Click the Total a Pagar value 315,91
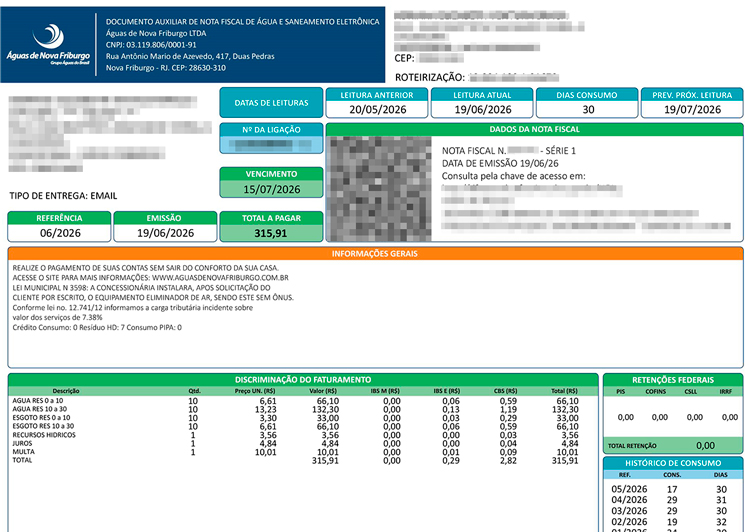This screenshot has height=532, width=750. point(271,233)
